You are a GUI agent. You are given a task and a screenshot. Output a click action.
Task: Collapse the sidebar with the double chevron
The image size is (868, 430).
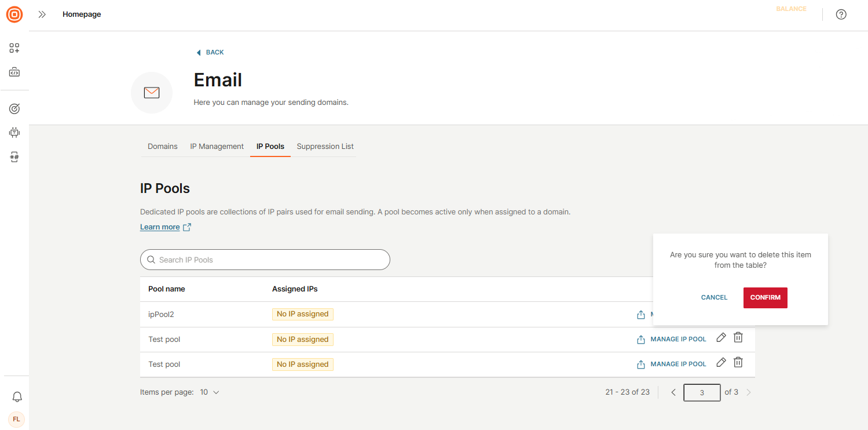[42, 14]
